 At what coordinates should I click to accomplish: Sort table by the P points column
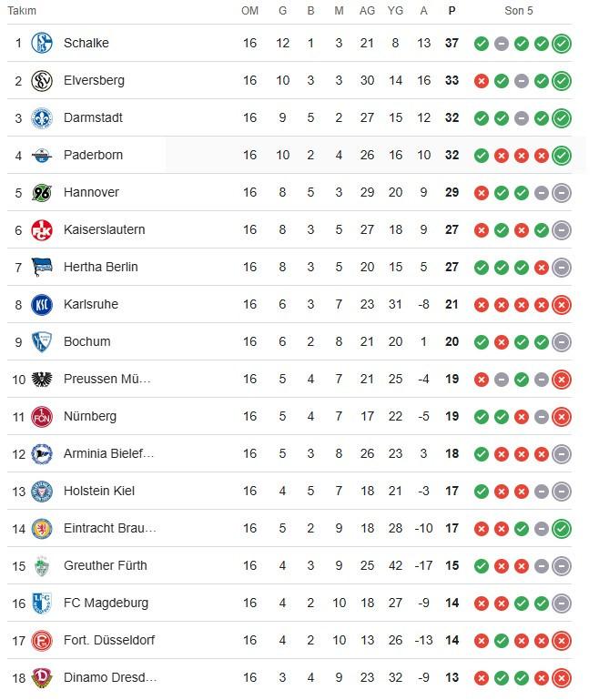pyautogui.click(x=452, y=11)
